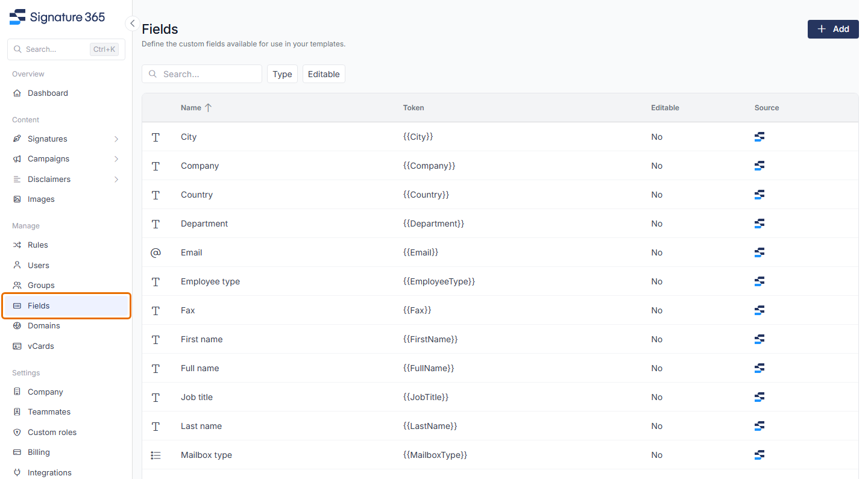868x479 pixels.
Task: Click the Images picture icon
Action: tap(17, 199)
